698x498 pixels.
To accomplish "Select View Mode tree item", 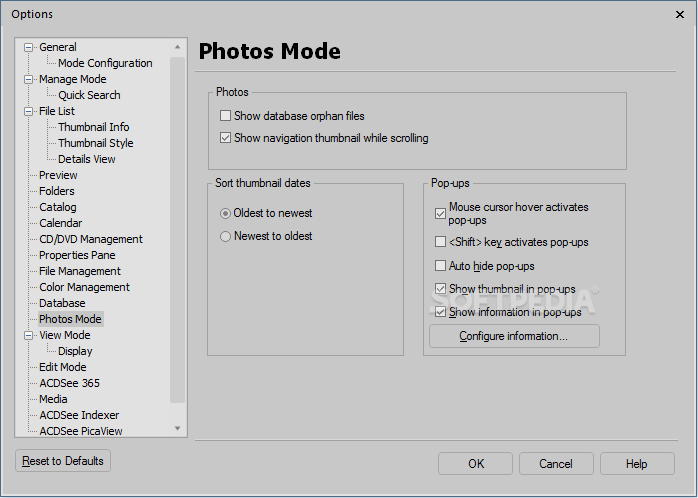I will pos(65,335).
